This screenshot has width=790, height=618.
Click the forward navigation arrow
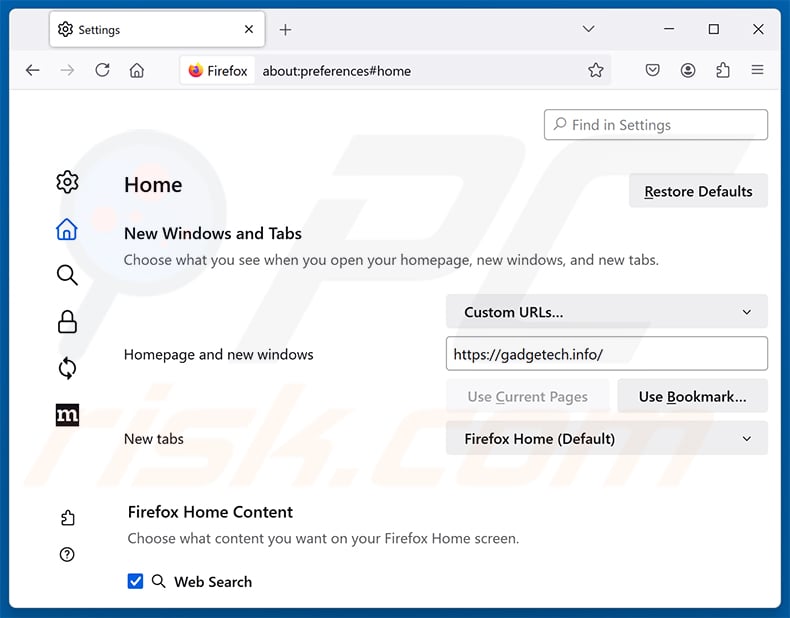(x=67, y=70)
